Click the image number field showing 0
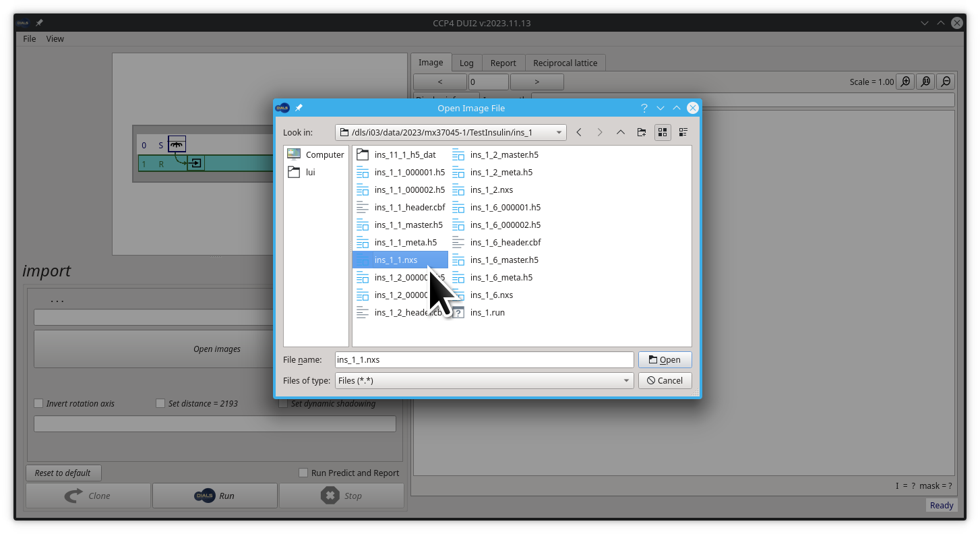Viewport: 980px width, 534px height. tap(488, 82)
